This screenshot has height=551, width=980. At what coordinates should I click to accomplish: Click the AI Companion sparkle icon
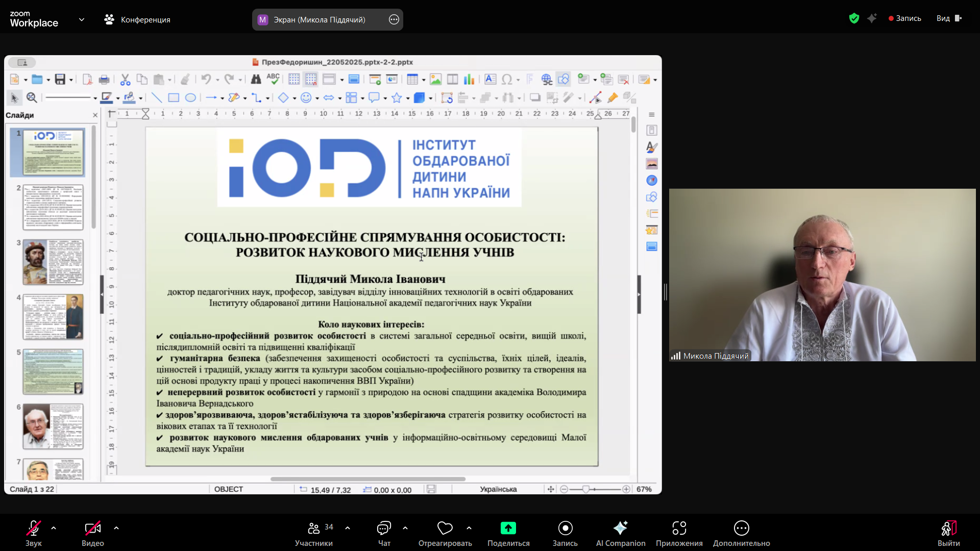tap(620, 528)
